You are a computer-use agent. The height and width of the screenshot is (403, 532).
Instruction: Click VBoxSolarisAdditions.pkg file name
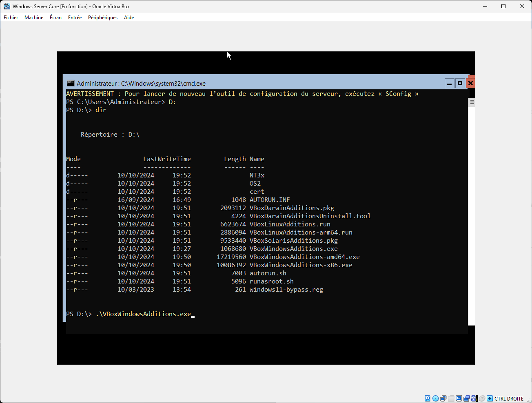294,241
